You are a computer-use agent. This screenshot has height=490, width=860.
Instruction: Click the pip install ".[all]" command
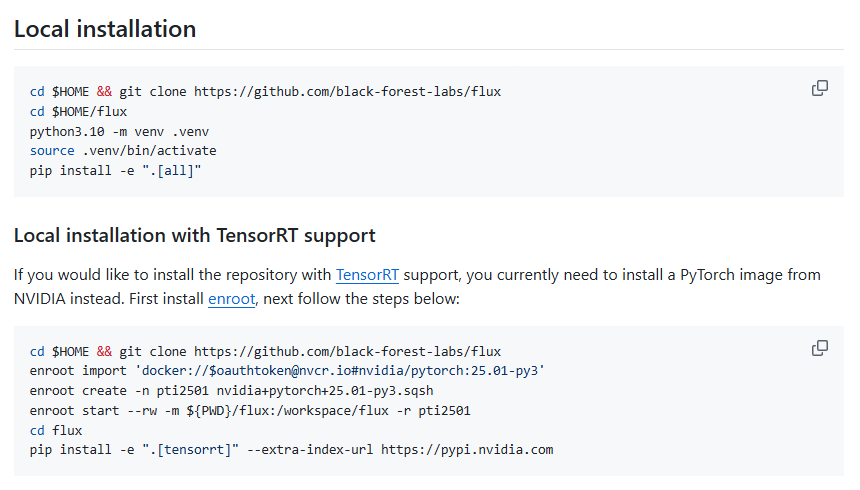115,170
